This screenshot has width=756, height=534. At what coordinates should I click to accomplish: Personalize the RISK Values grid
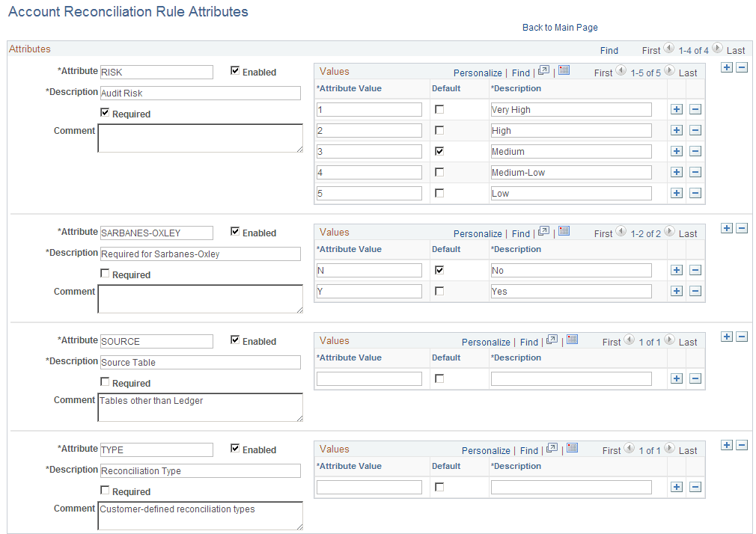[x=478, y=73]
